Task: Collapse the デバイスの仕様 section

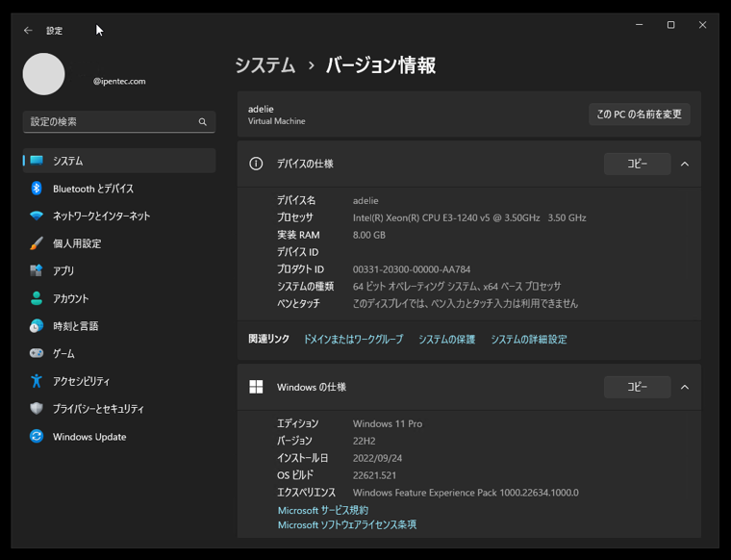Action: pos(685,165)
